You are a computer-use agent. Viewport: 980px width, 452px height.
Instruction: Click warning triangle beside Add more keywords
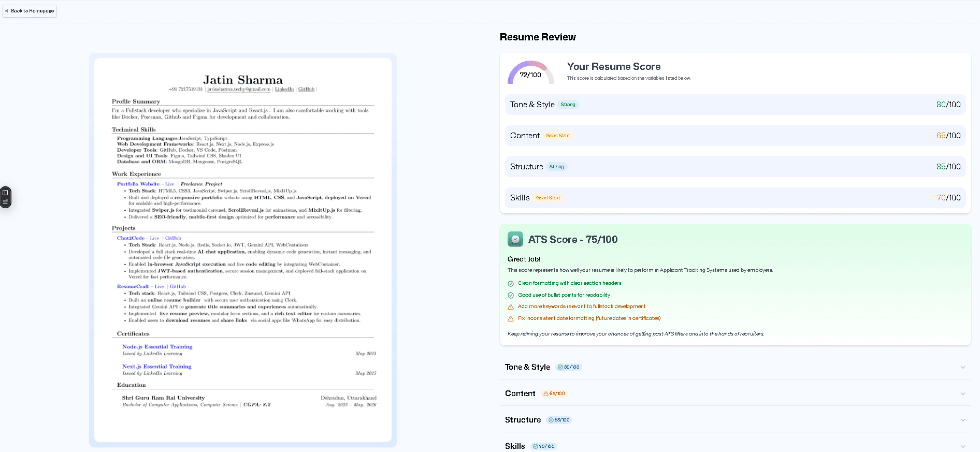pyautogui.click(x=511, y=307)
